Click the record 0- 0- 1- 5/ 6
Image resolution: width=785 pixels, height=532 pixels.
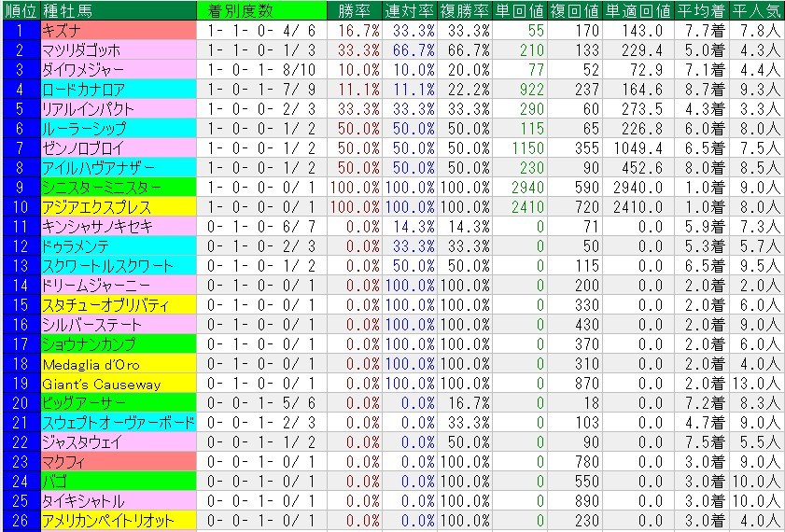click(261, 403)
